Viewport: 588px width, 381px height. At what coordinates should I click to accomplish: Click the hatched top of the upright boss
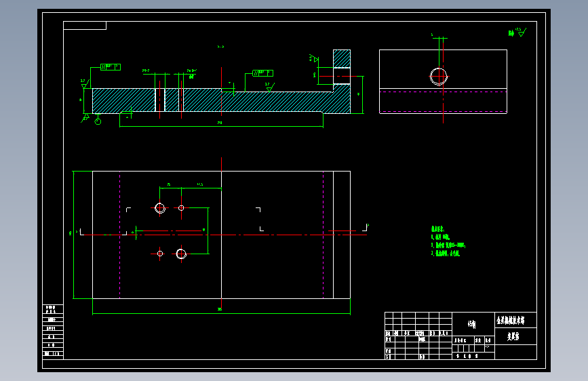(x=342, y=58)
